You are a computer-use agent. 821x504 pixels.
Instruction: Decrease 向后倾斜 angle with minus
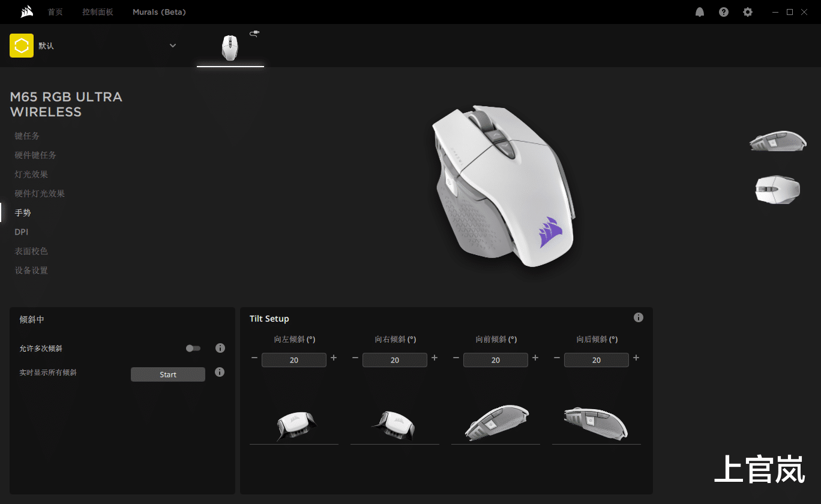click(x=557, y=358)
